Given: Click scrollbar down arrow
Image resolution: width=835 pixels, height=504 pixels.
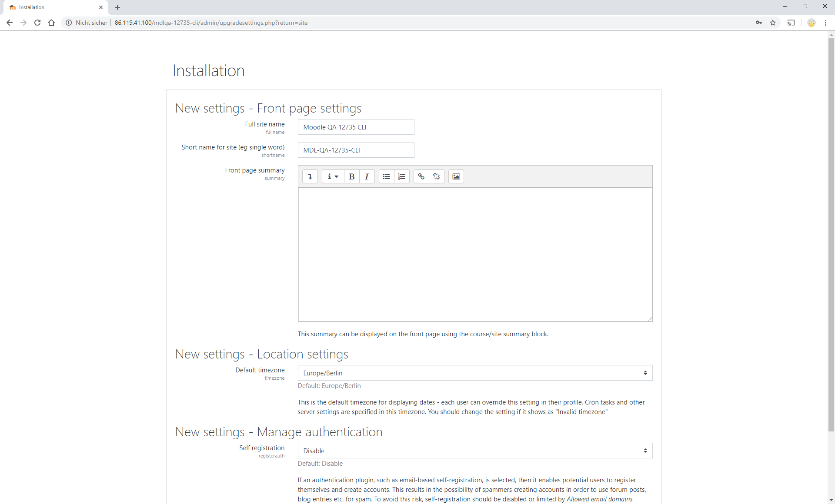Looking at the screenshot, I should 831,500.
